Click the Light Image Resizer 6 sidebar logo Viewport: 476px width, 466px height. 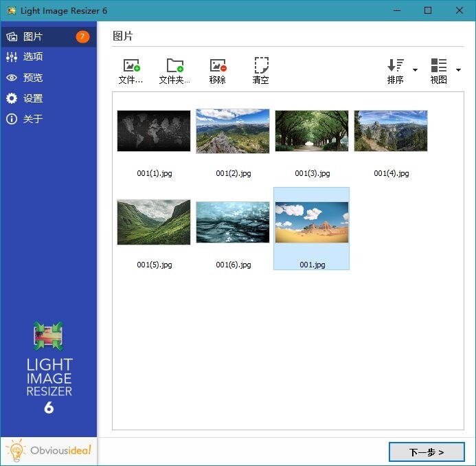49,368
